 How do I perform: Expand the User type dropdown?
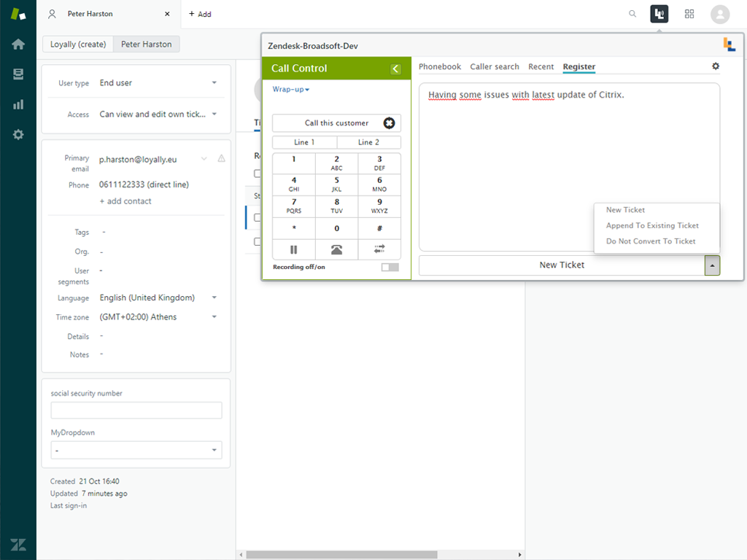pos(158,83)
